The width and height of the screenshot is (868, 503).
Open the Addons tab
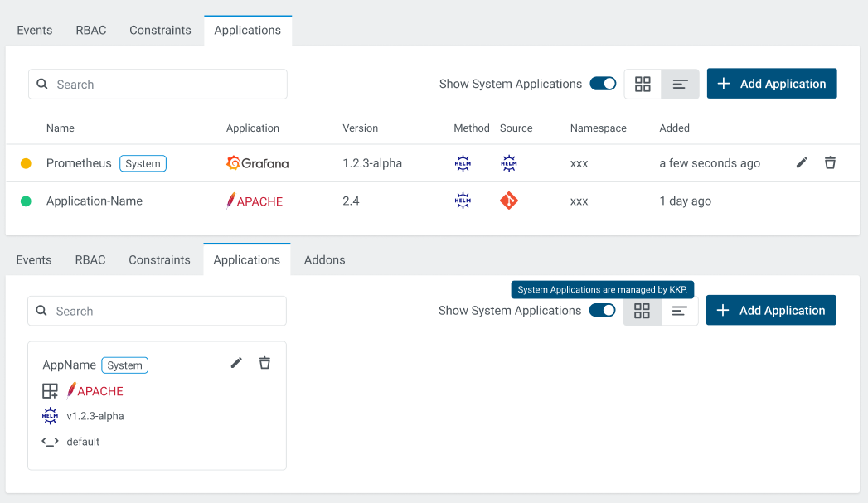[324, 259]
